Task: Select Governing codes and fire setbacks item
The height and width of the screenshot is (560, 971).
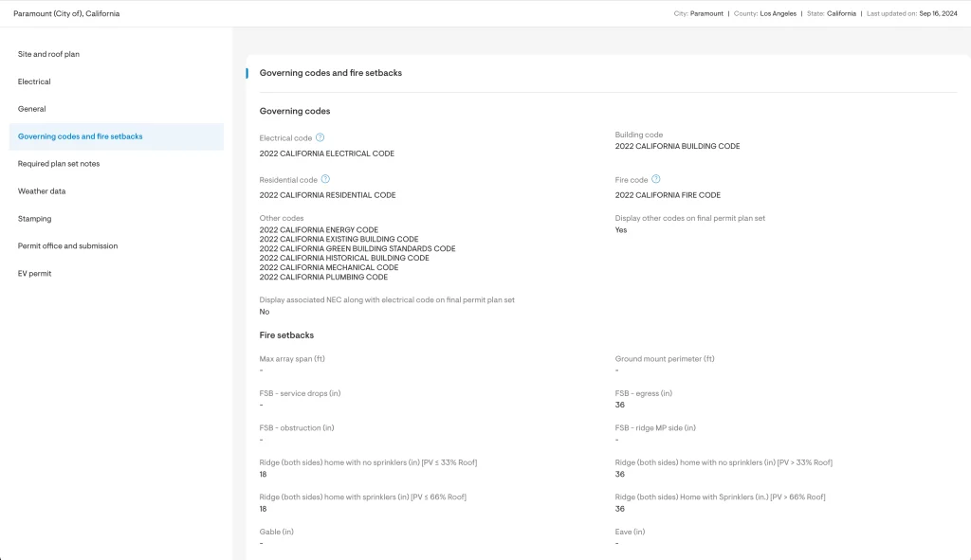Action: point(81,136)
